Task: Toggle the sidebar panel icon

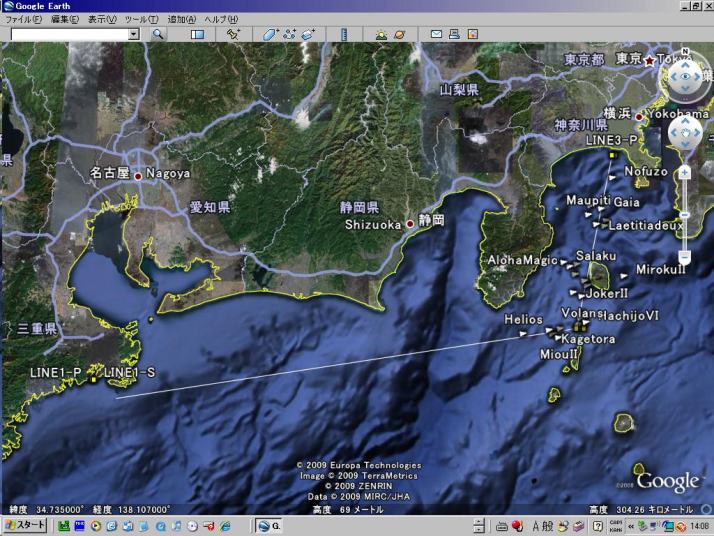Action: coord(197,34)
